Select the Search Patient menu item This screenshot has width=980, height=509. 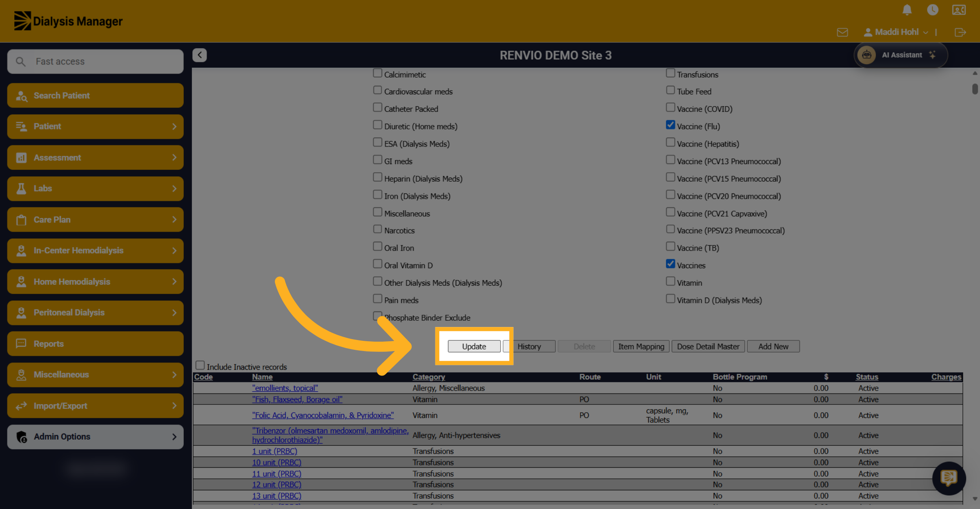[95, 96]
